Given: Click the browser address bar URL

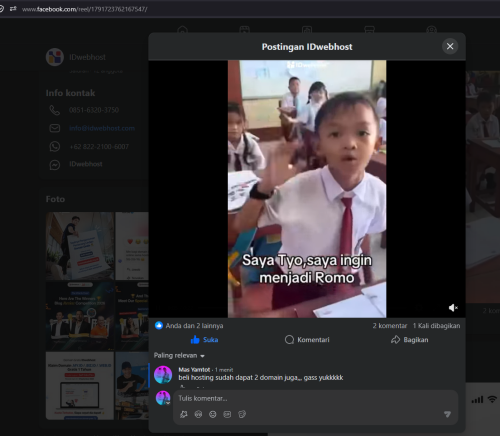Looking at the screenshot, I should click(85, 9).
